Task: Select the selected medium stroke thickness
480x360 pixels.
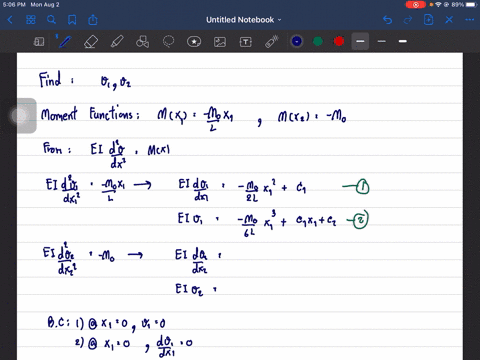Action: point(360,41)
